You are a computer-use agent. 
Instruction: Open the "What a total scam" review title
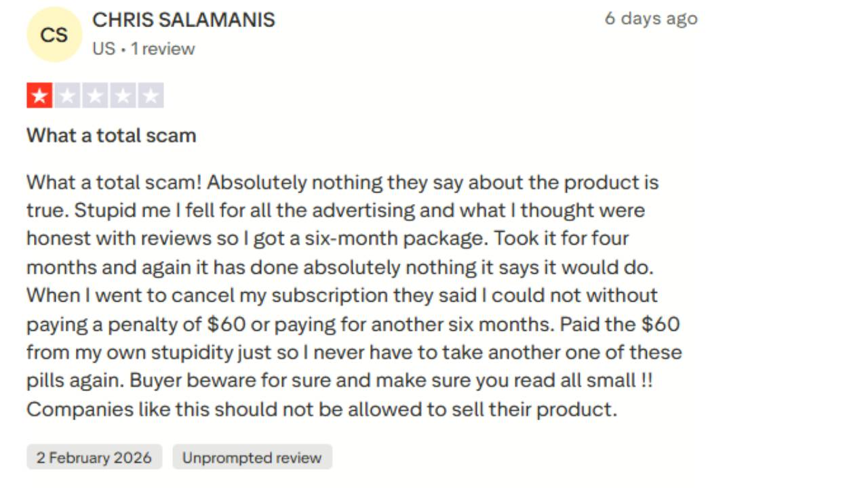[111, 136]
